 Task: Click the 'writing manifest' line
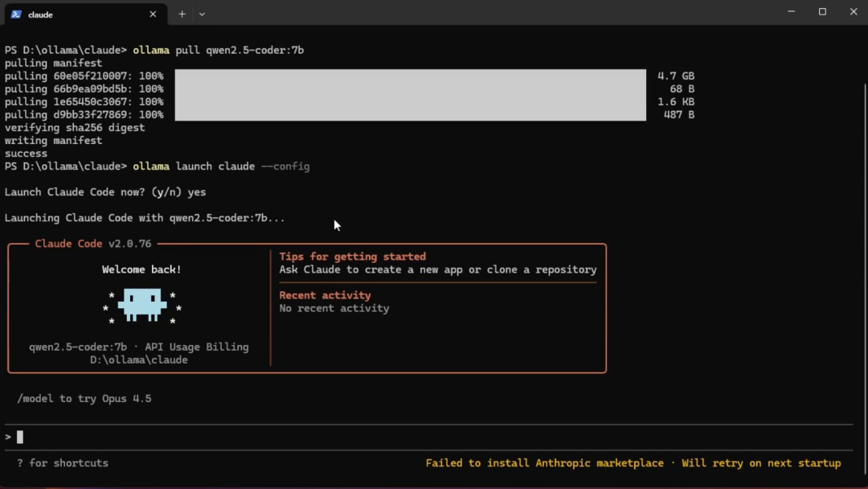(53, 141)
